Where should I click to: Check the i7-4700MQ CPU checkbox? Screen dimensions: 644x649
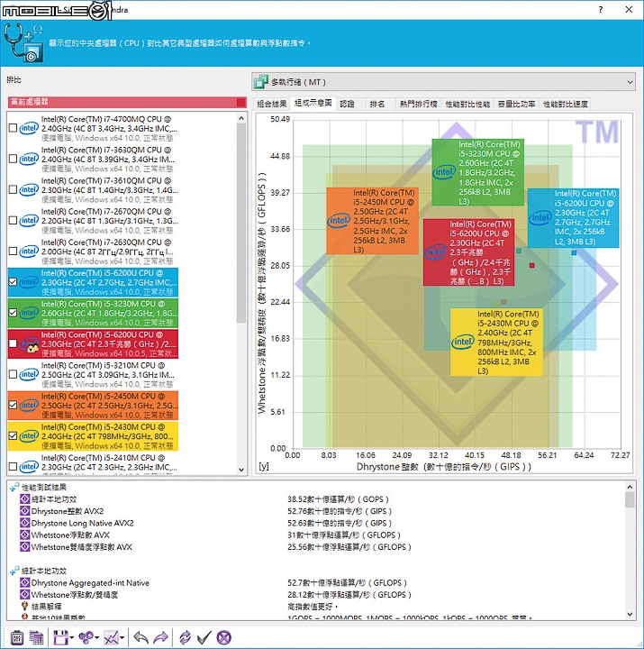pos(13,128)
